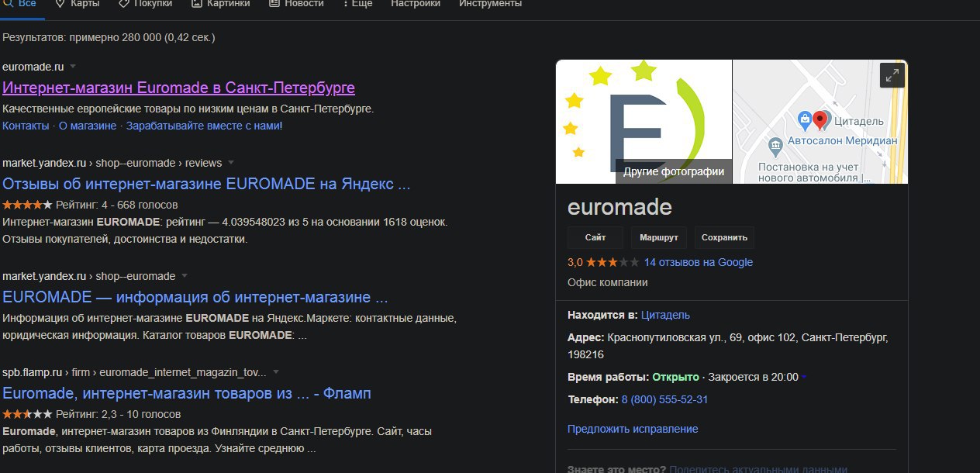Click the Цитадель location link
This screenshot has height=473, width=980.
click(x=665, y=315)
